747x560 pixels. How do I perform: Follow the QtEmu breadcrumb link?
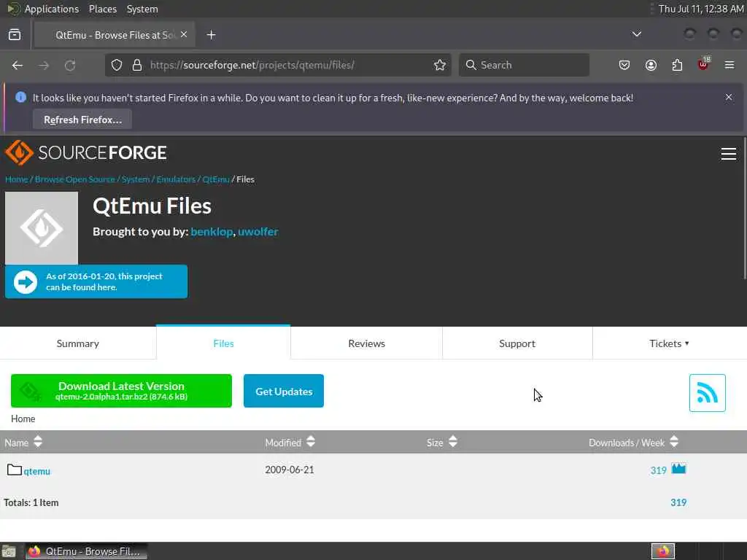pyautogui.click(x=216, y=179)
